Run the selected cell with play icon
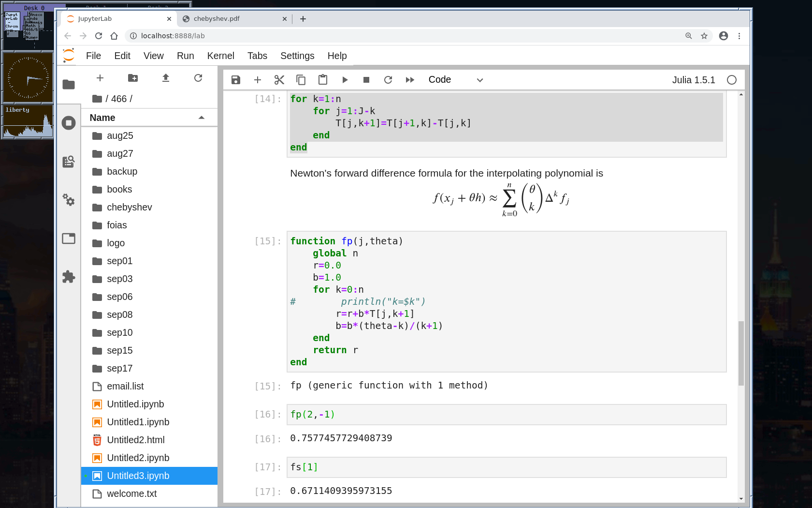This screenshot has width=812, height=508. 345,80
